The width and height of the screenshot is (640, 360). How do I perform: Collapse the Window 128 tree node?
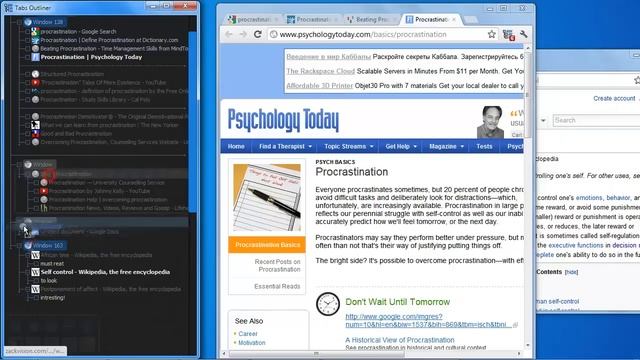coord(19,22)
